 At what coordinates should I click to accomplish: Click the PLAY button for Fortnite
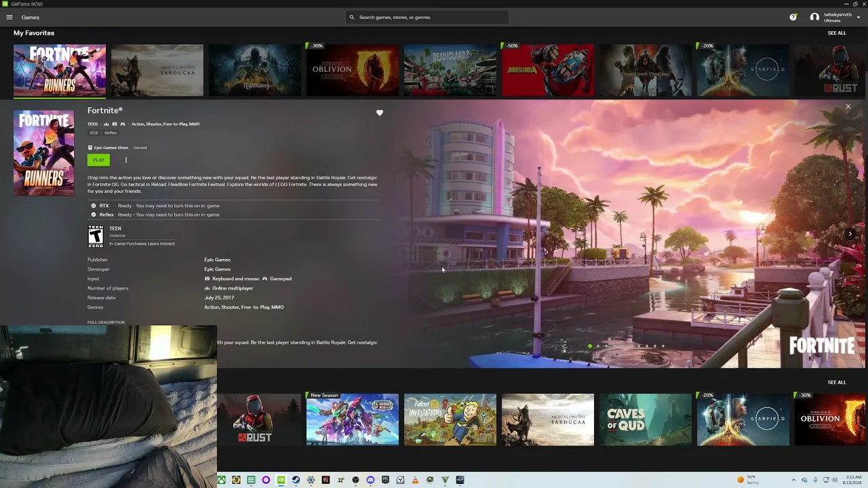point(98,160)
